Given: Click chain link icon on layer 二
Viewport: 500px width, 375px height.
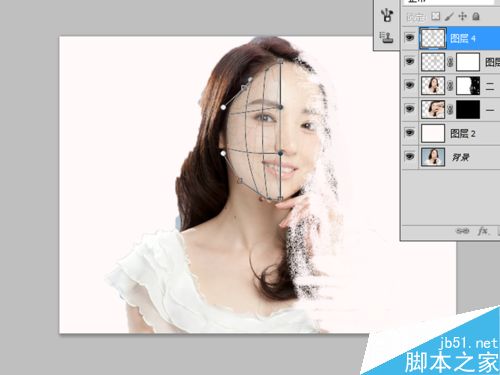Looking at the screenshot, I should [450, 86].
